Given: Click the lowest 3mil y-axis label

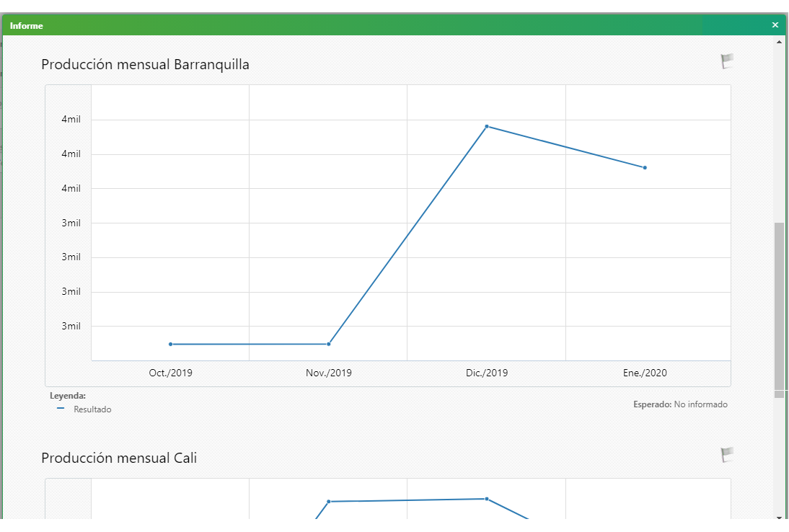Looking at the screenshot, I should (71, 326).
